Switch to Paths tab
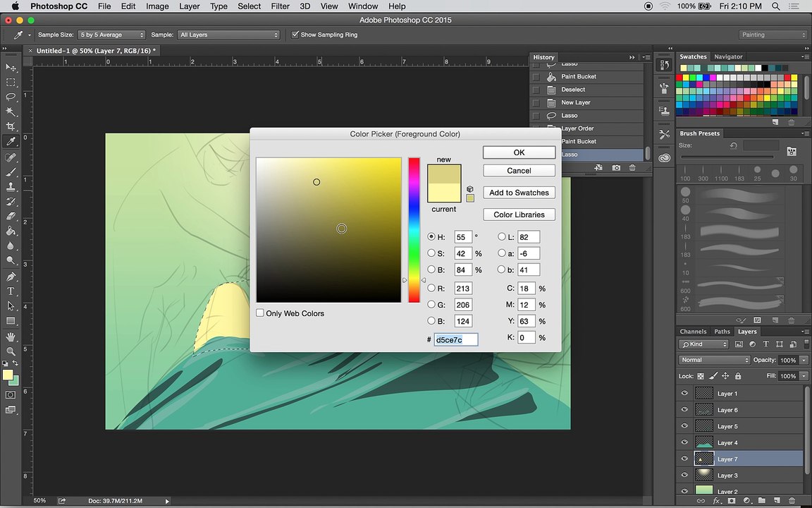 [x=722, y=332]
